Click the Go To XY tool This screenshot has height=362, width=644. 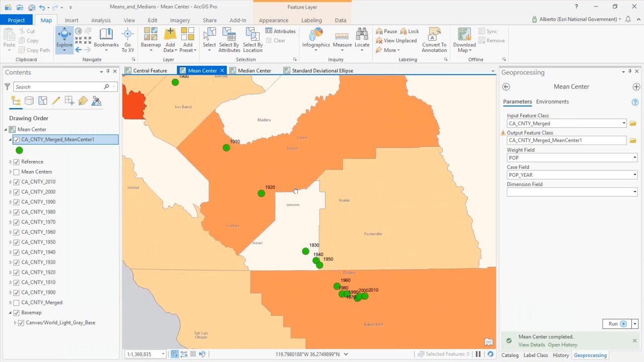click(128, 39)
